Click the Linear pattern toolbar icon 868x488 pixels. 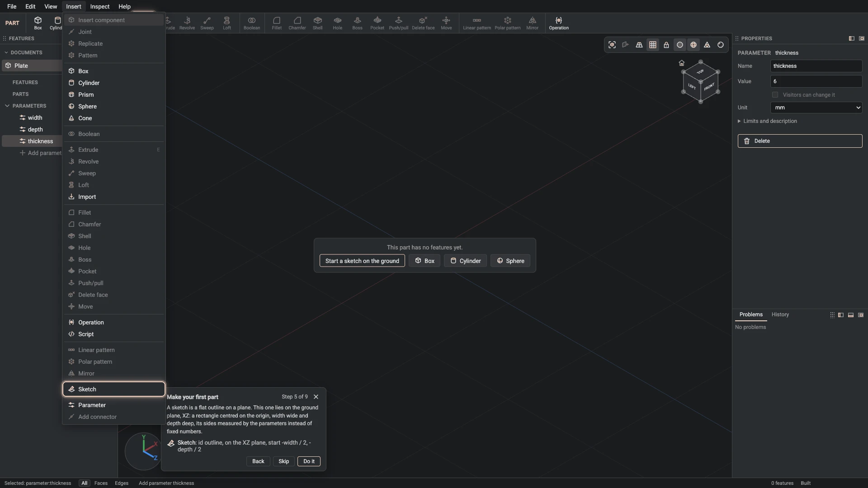coord(477,23)
